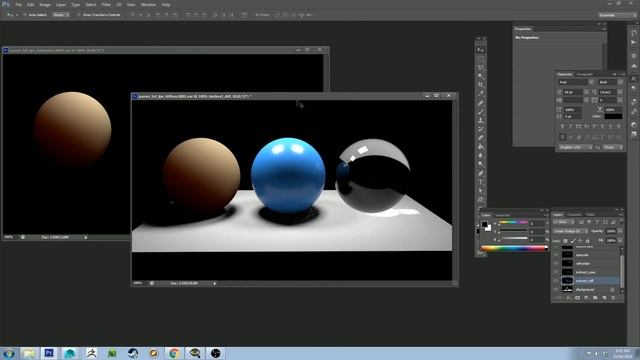640x360 pixels.
Task: Select the History Brush tool
Action: [x=481, y=129]
